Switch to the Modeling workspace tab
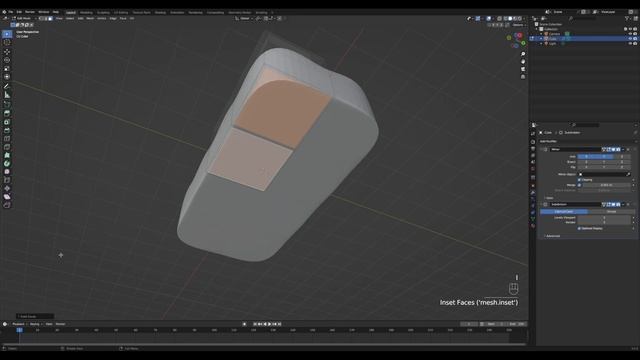This screenshot has height=360, width=640. pos(86,13)
